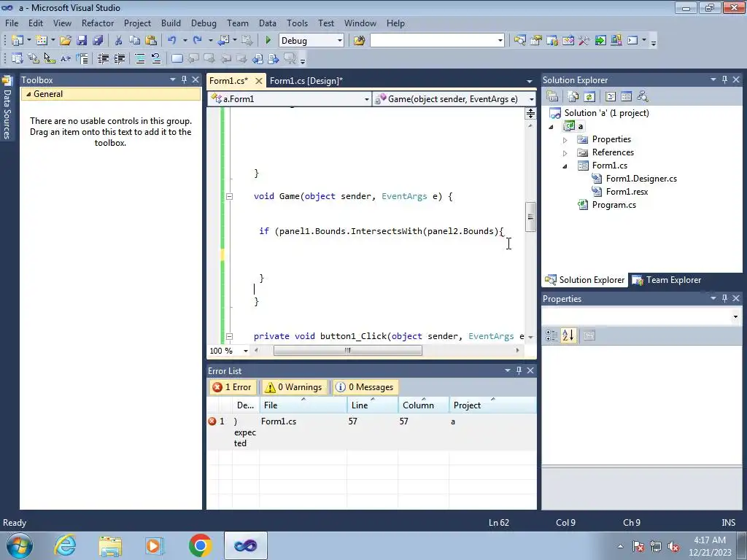This screenshot has height=560, width=747.
Task: Open Internet Explorer from the taskbar
Action: point(65,545)
